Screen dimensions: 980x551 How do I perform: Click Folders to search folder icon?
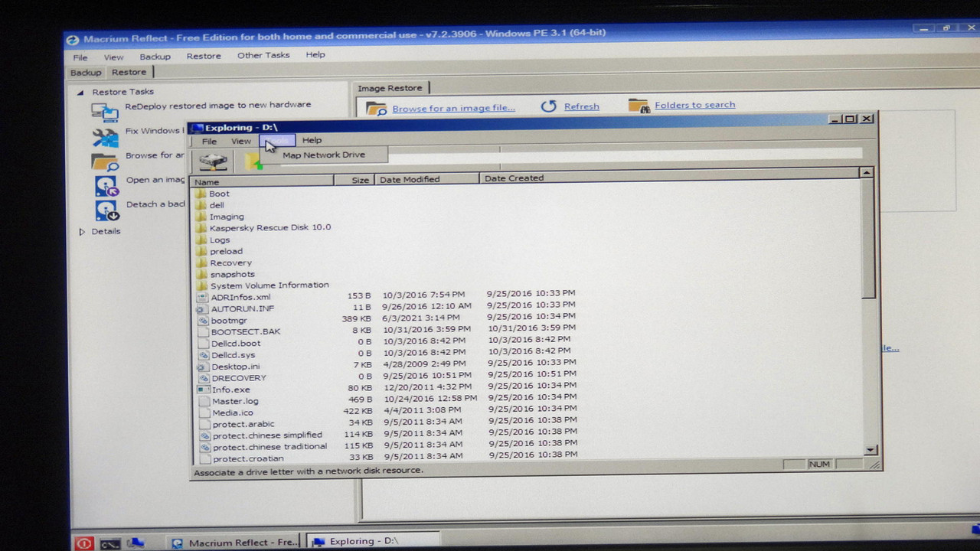[x=639, y=106]
